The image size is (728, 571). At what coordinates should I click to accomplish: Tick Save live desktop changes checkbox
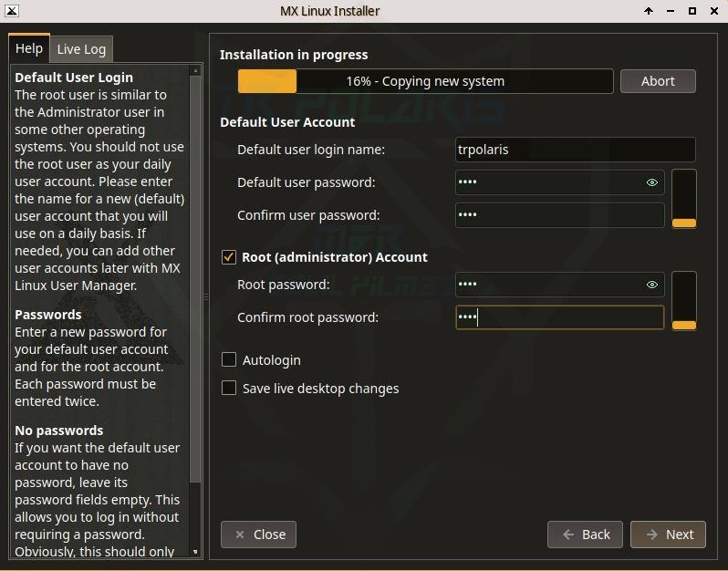[x=229, y=388]
